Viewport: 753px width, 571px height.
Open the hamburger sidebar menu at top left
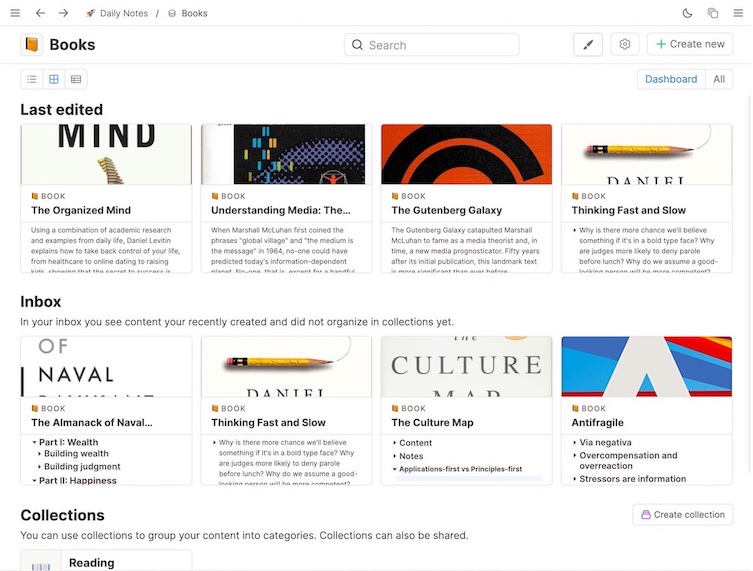(15, 13)
